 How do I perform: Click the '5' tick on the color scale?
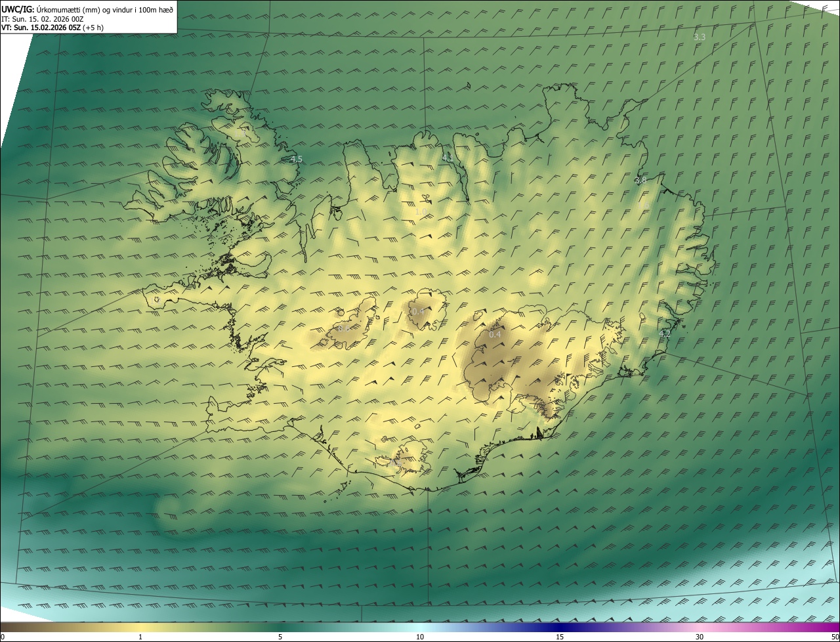280,637
